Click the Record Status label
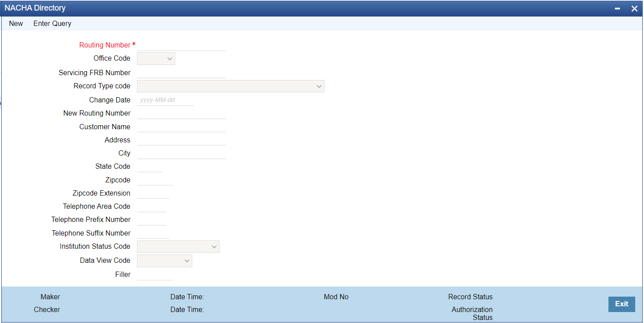 coord(470,297)
